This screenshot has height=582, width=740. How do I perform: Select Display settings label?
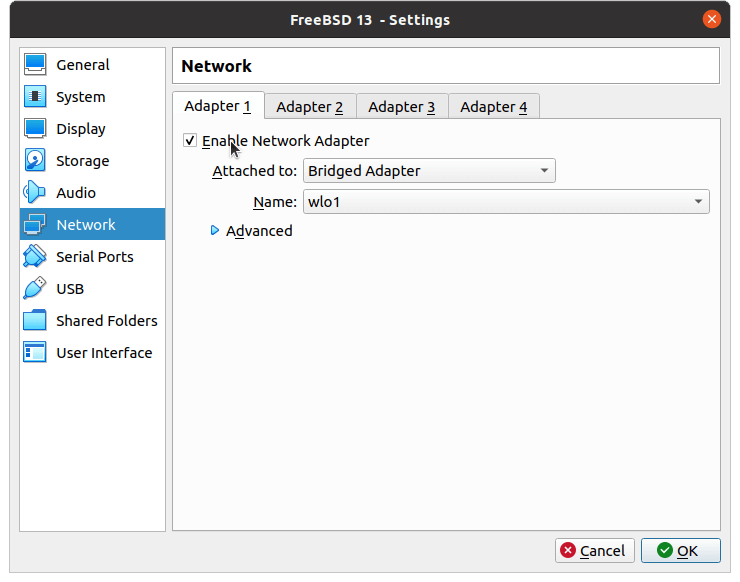tap(81, 129)
